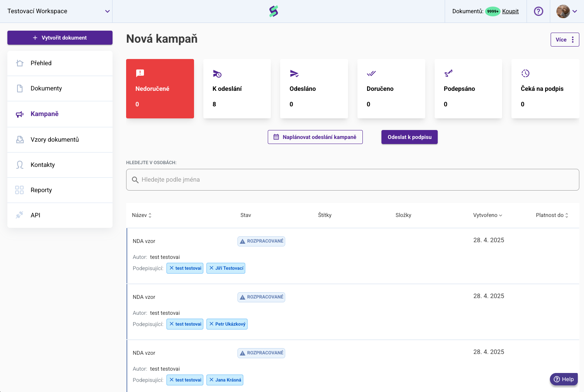Open the Podepsáno status card
Screen dimensions: 584x392
click(468, 88)
